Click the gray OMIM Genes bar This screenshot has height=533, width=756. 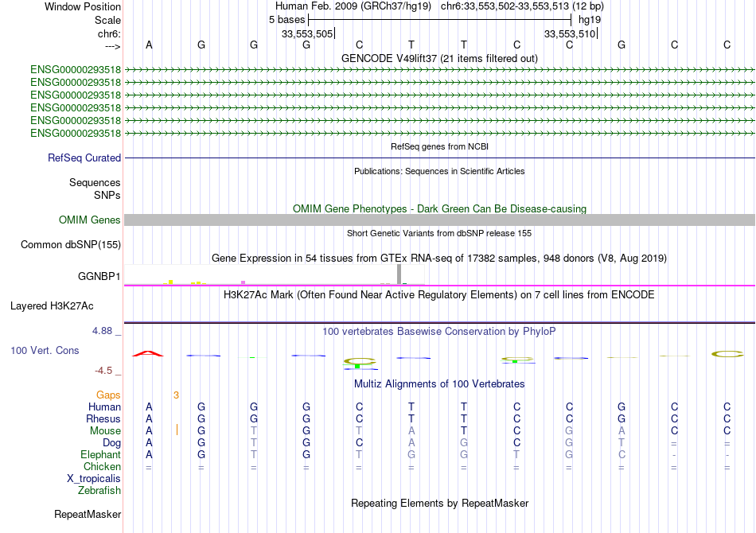(x=439, y=220)
